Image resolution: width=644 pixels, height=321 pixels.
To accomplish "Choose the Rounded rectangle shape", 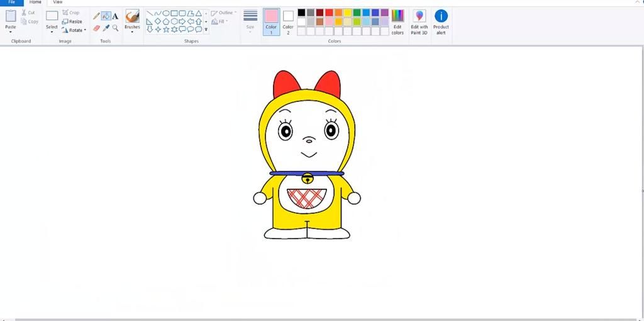I will point(182,13).
